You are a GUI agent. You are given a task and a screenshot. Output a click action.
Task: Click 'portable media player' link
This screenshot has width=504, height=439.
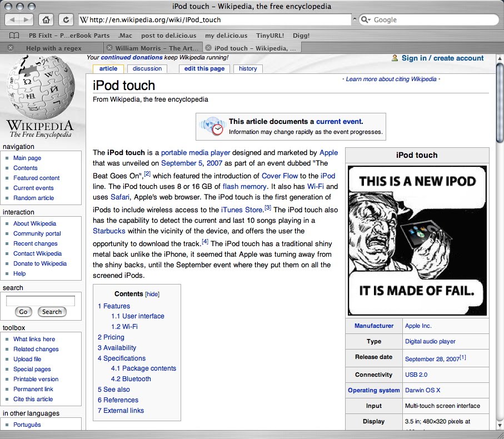196,153
